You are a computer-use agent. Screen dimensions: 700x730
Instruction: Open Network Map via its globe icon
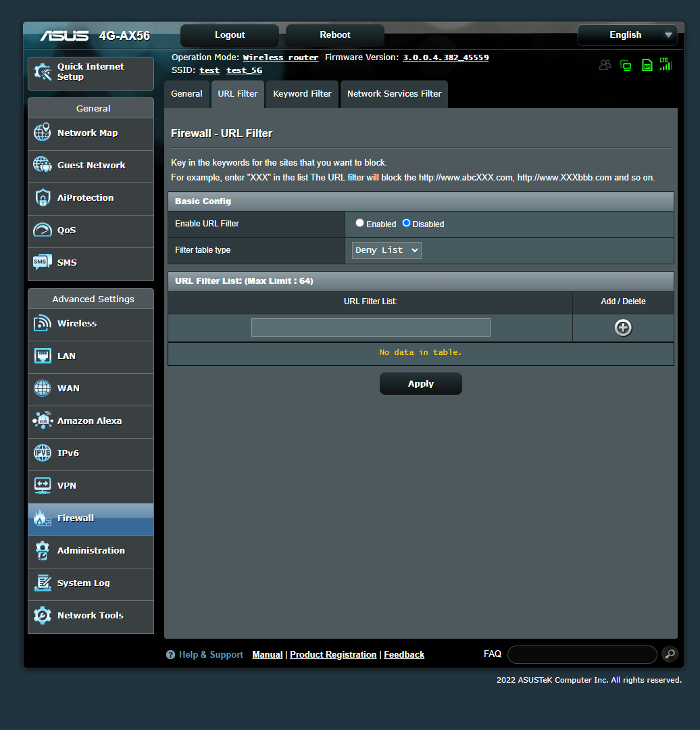point(42,132)
